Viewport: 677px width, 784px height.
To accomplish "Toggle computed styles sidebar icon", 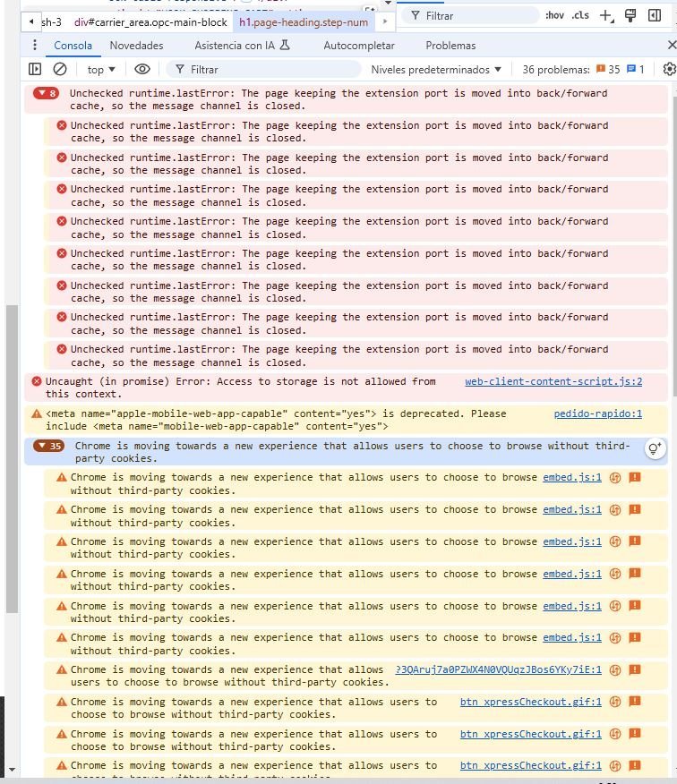I will click(x=655, y=15).
